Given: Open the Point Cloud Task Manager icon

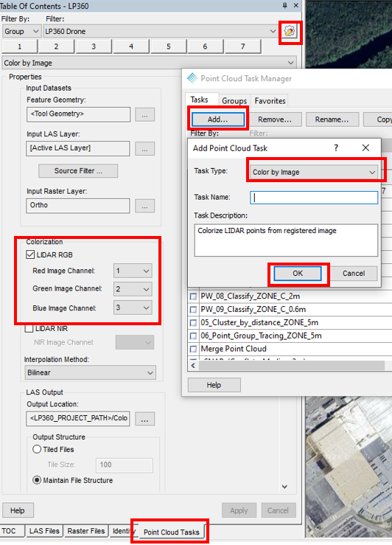Looking at the screenshot, I should point(290,32).
